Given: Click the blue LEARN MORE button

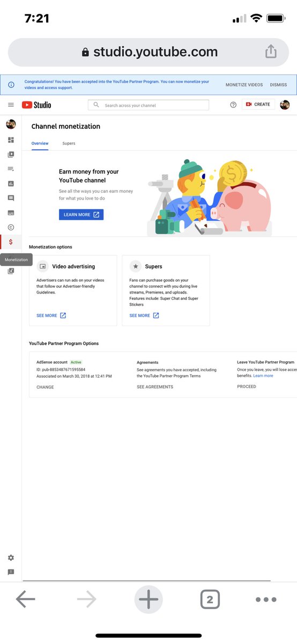Looking at the screenshot, I should pos(81,215).
